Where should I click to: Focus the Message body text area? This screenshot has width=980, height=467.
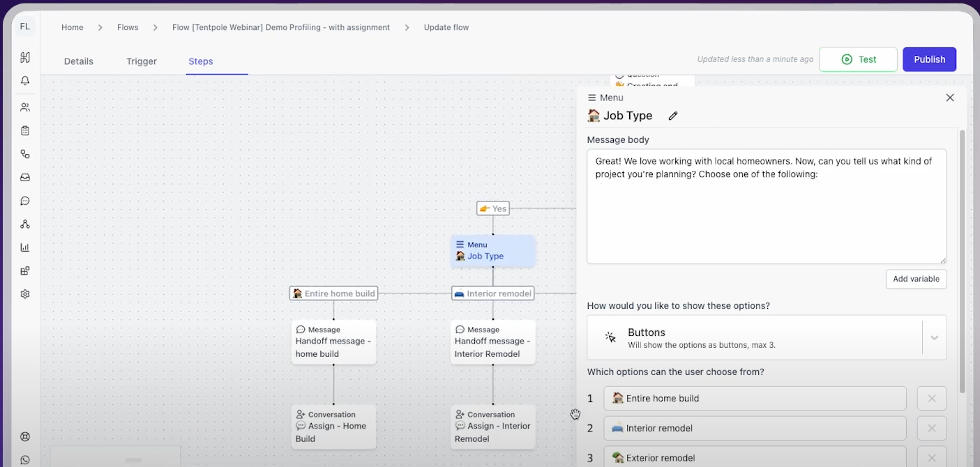tap(767, 206)
